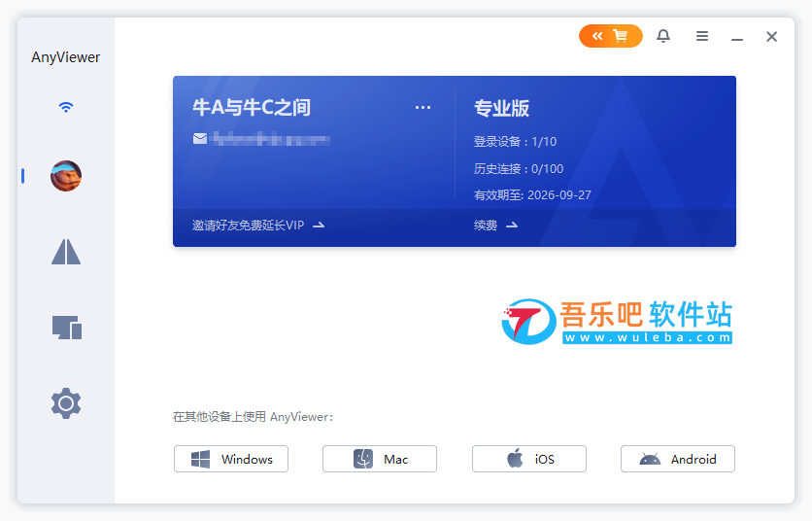The height and width of the screenshot is (521, 812).
Task: Click 登录设备: 1/10 text
Action: coord(515,142)
